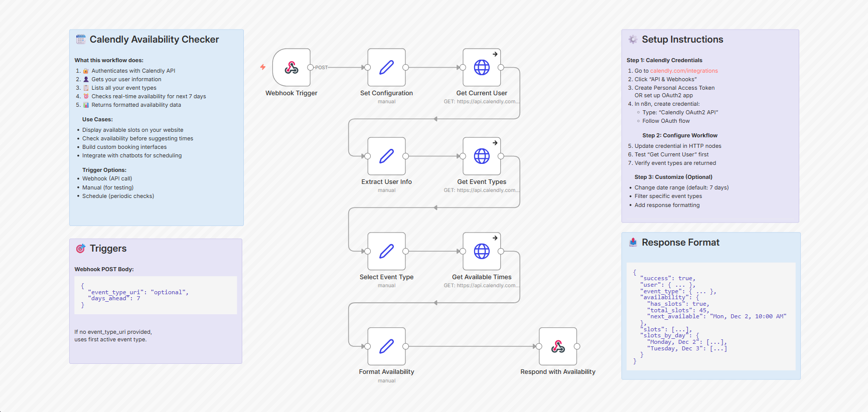The height and width of the screenshot is (412, 868).
Task: Click 'Change date range (default: 7 days)'
Action: [x=681, y=187]
